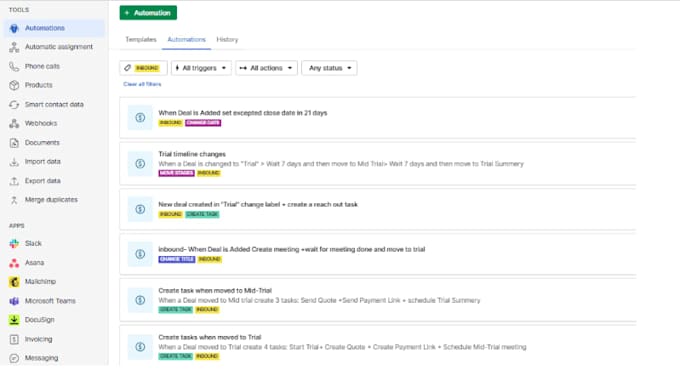This screenshot has width=680, height=375.
Task: Open the Invoicing icon
Action: point(14,339)
